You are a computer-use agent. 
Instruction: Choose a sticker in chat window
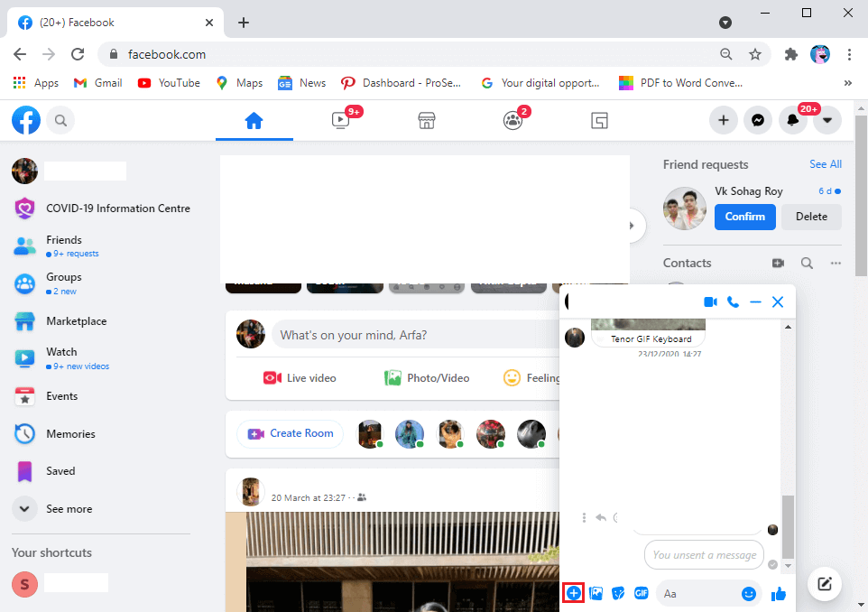tap(618, 594)
